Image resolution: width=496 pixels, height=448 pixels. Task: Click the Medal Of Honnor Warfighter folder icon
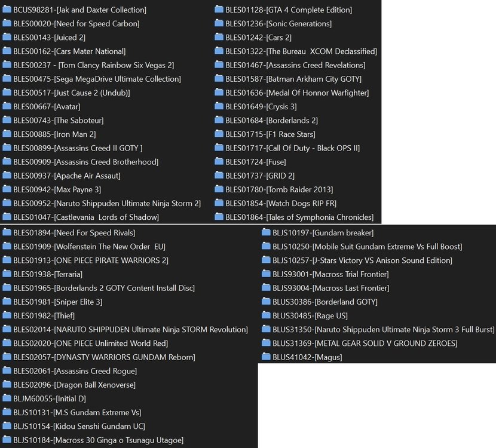pos(219,93)
